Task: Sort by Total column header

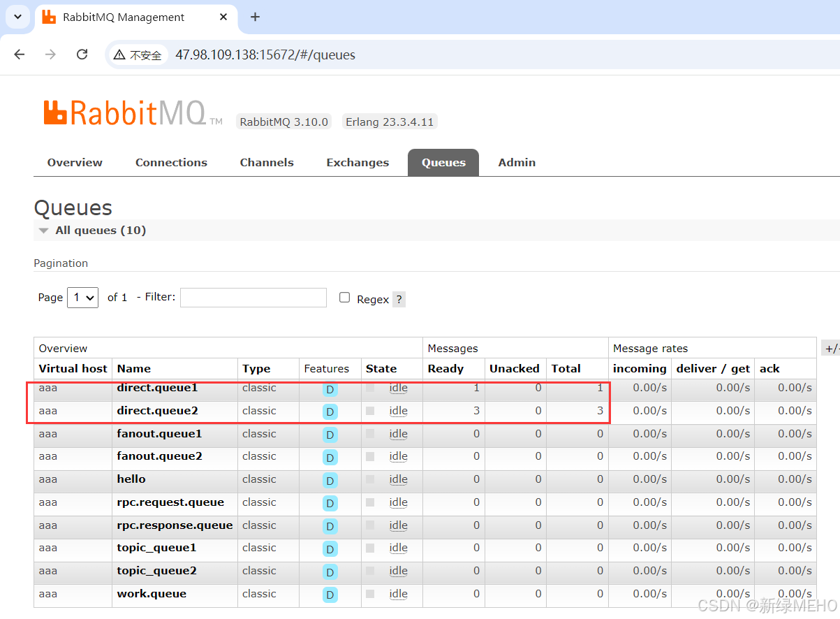Action: 566,368
